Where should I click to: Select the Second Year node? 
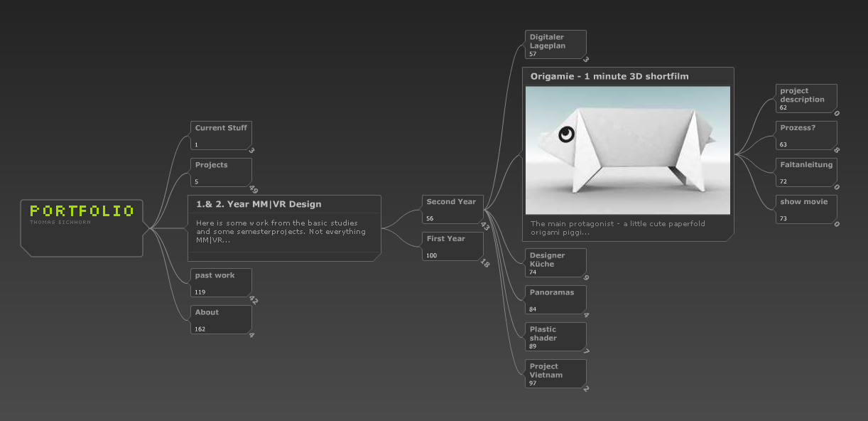[x=452, y=210]
